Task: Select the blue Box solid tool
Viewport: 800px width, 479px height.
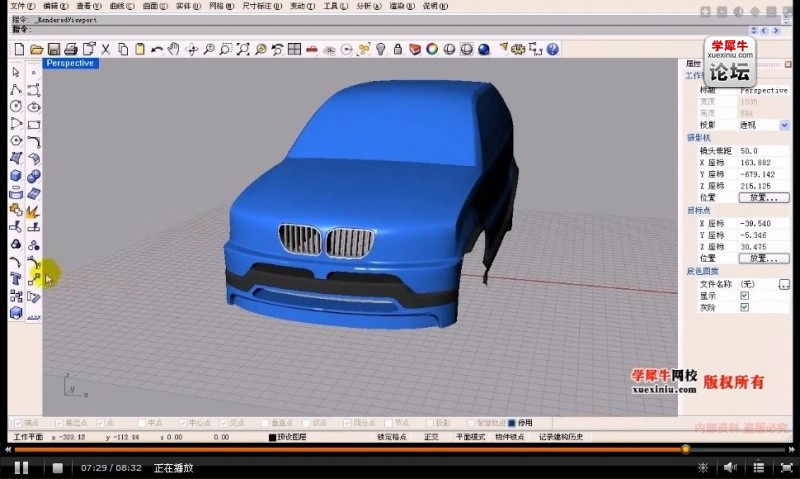Action: click(x=16, y=176)
